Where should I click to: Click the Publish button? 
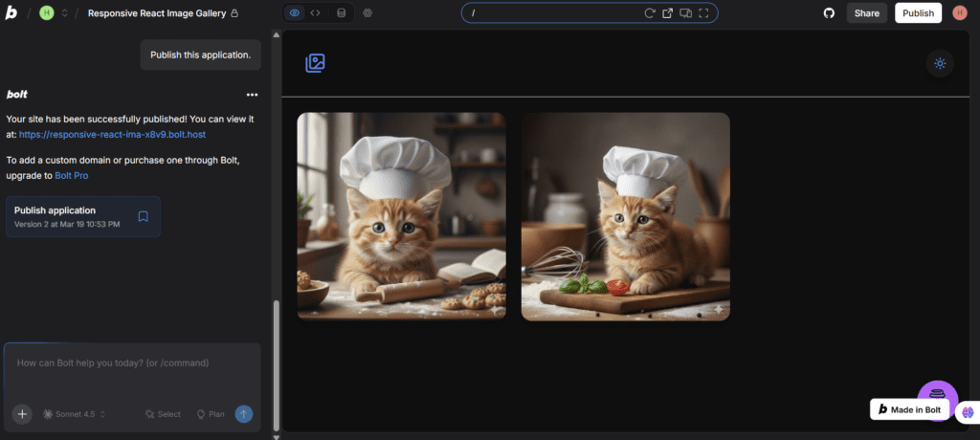click(x=918, y=13)
